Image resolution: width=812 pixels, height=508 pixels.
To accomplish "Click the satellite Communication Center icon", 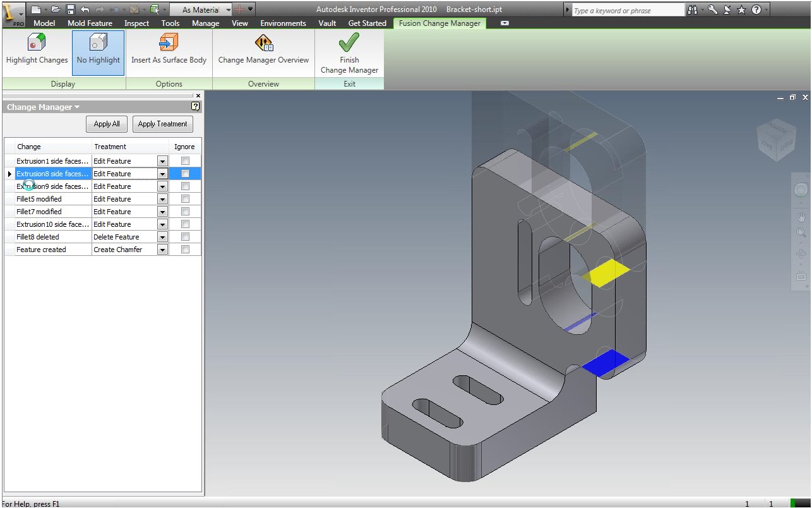I will [x=727, y=10].
